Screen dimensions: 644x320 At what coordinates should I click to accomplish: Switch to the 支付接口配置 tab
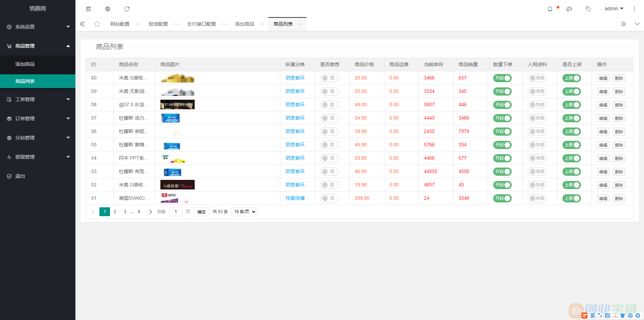click(x=201, y=24)
